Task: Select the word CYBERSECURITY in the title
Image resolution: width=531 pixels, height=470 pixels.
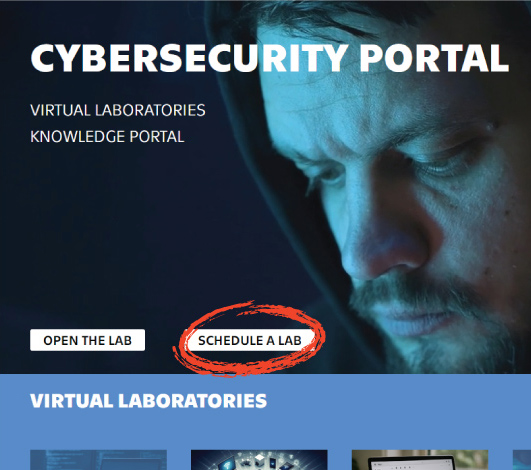Action: pos(189,58)
